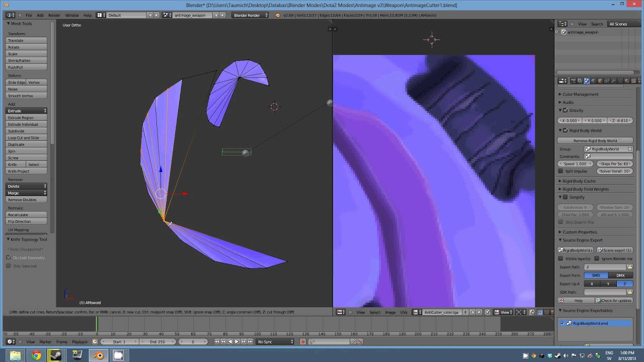Screen dimensions: 644x362
Task: Click the antimage_weapon scene icon in outliner
Action: point(563,32)
